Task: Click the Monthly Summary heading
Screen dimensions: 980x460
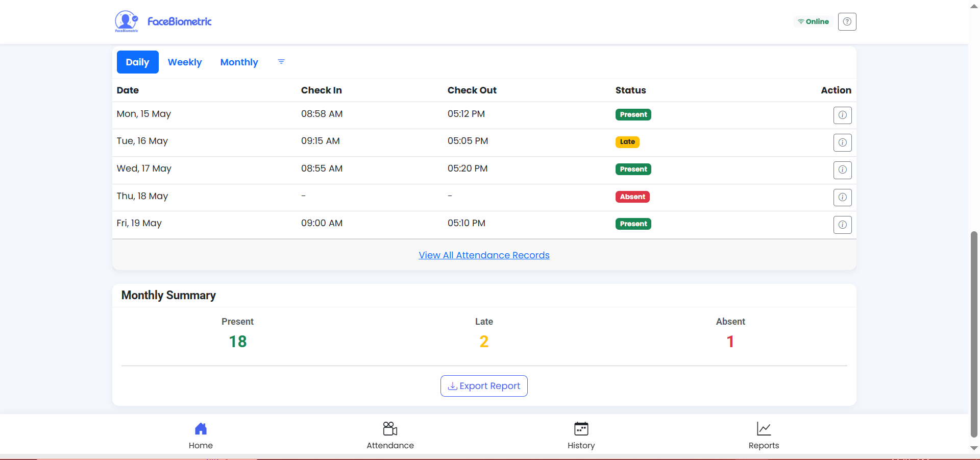Action: 168,295
